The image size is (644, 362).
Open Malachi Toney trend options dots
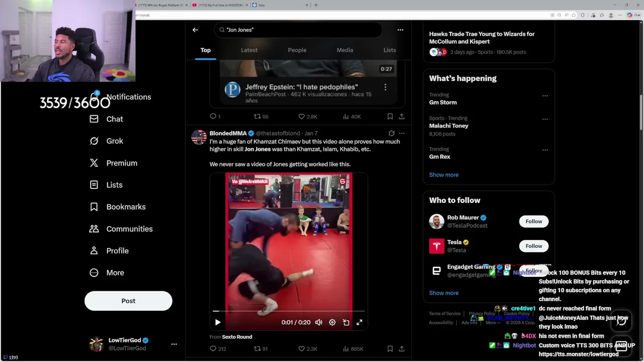point(545,119)
